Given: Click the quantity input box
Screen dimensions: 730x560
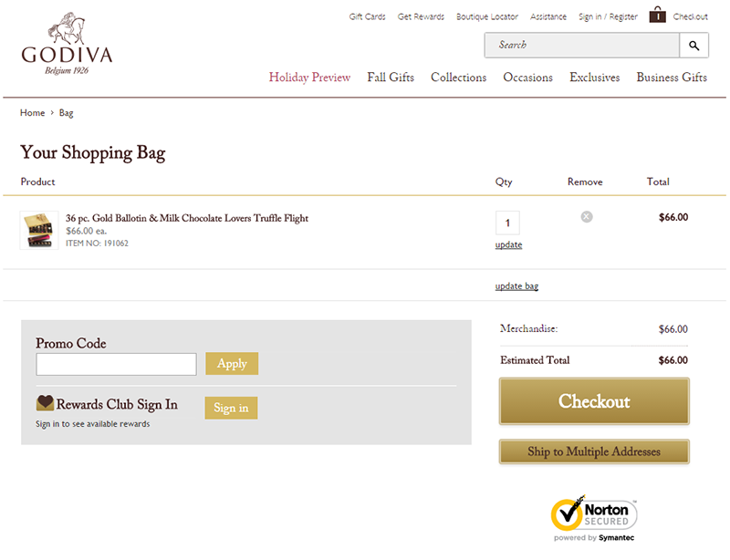Looking at the screenshot, I should [507, 223].
